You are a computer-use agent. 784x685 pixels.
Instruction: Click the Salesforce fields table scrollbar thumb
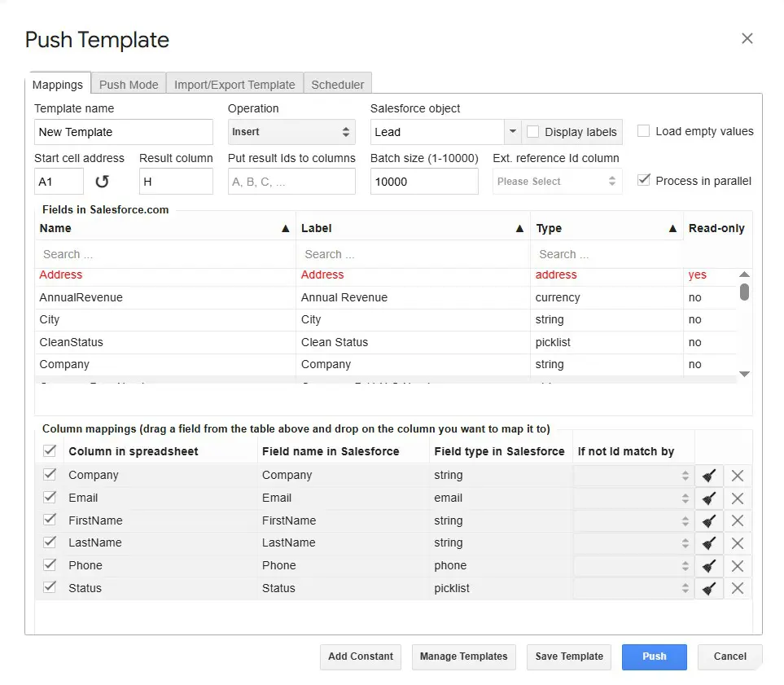(x=744, y=292)
